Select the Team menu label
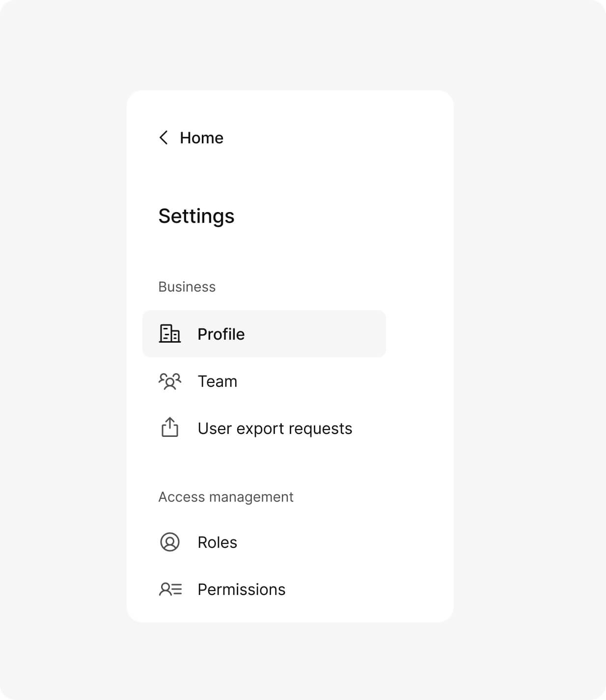The image size is (606, 700). [217, 381]
